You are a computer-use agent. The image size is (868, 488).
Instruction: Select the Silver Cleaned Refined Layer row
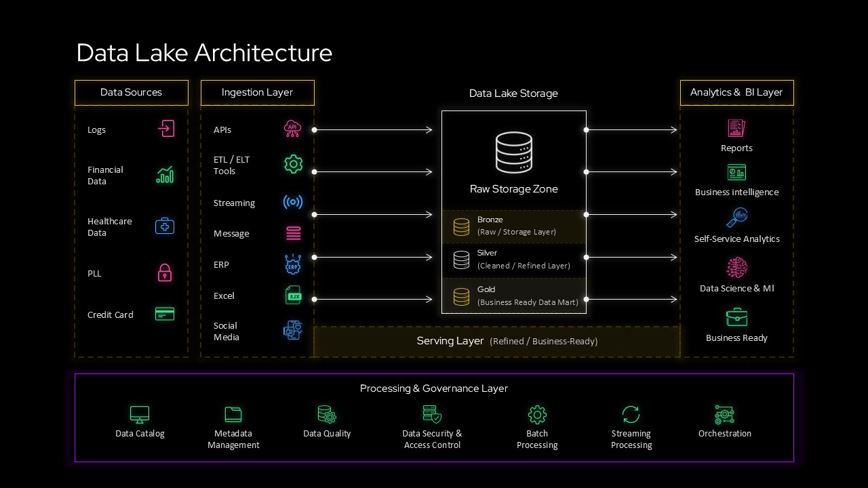click(513, 259)
